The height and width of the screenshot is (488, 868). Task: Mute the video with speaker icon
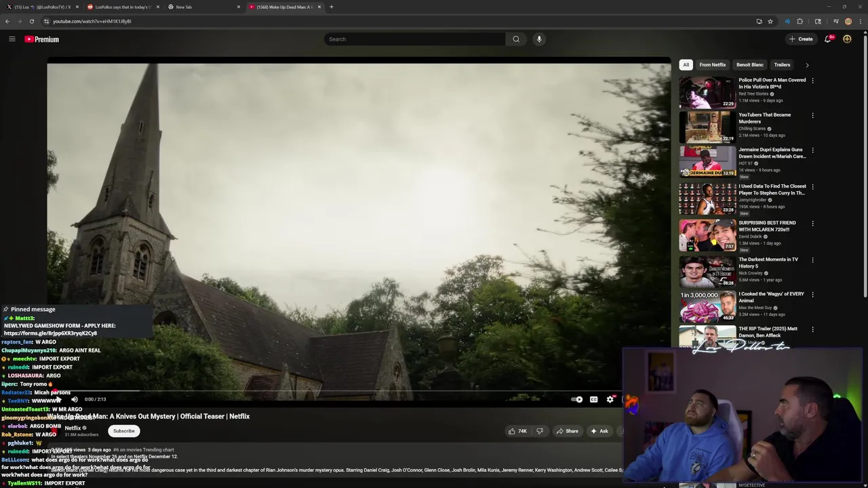point(75,399)
